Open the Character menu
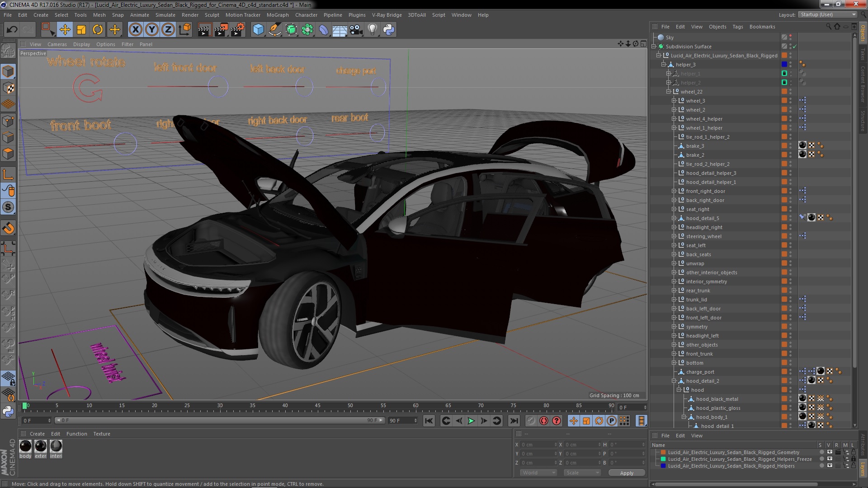Image resolution: width=868 pixels, height=488 pixels. [x=306, y=15]
